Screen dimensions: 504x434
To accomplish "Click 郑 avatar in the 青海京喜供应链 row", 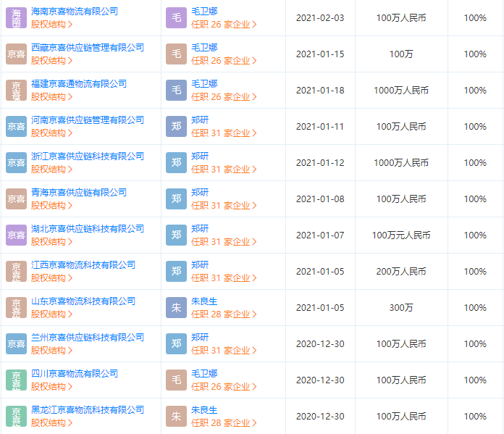I will point(176,199).
